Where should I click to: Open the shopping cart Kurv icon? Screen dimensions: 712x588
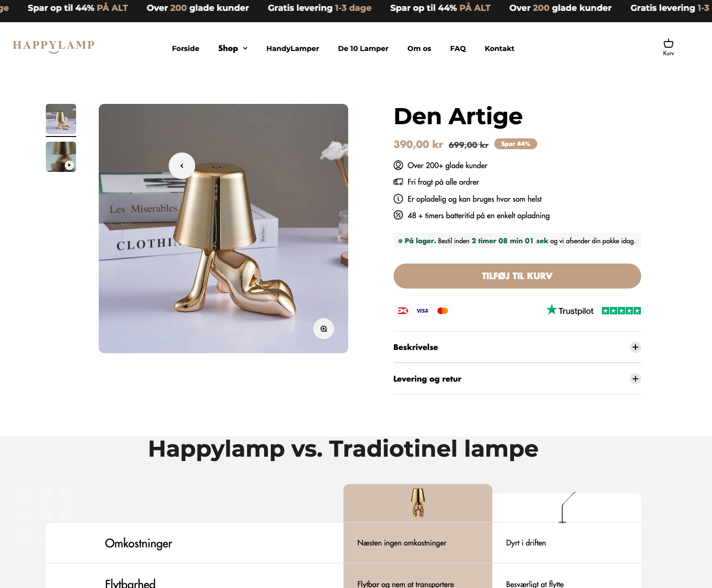(x=668, y=47)
